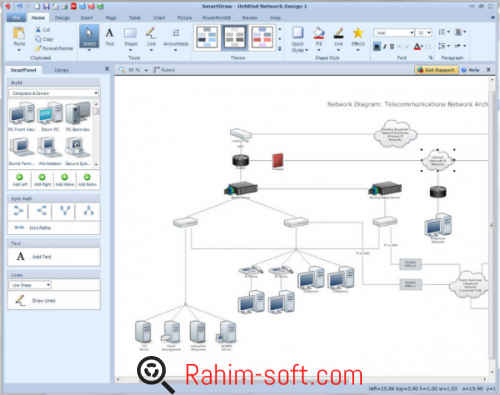
Task: Open the Arrowheads tool
Action: [176, 37]
